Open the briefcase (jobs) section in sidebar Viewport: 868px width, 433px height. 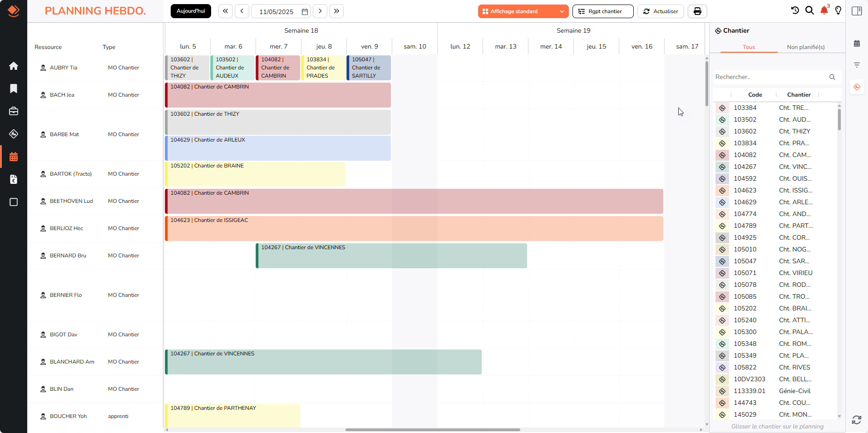14,111
